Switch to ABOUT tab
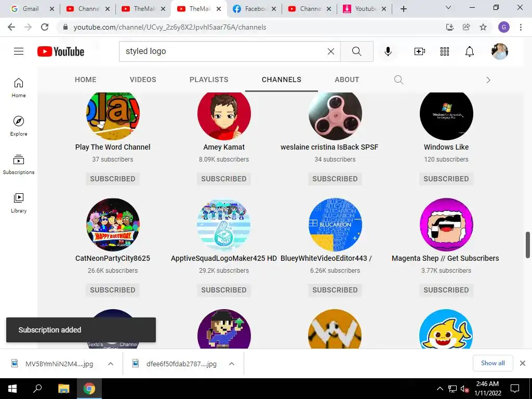The height and width of the screenshot is (399, 532). [x=347, y=79]
